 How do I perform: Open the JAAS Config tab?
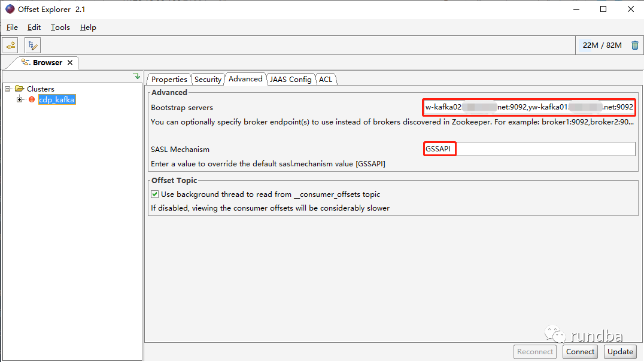tap(291, 79)
